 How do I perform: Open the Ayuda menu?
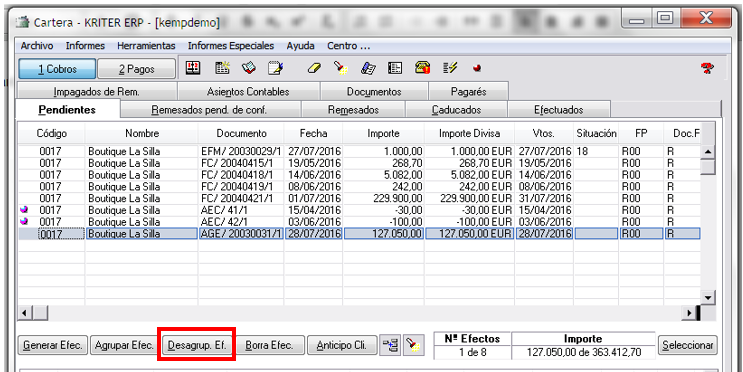[300, 46]
